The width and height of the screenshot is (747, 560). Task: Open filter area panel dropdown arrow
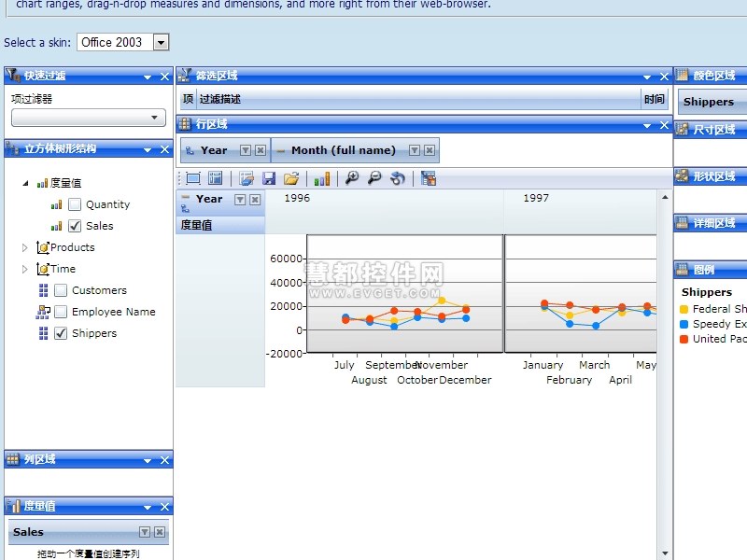tap(647, 77)
